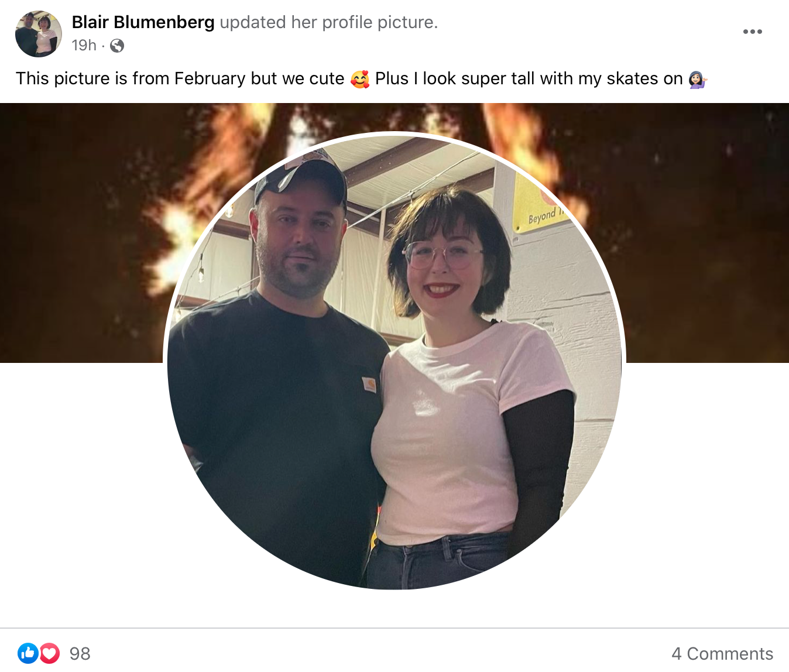Click the globe public audience icon
789x672 pixels.
[117, 46]
